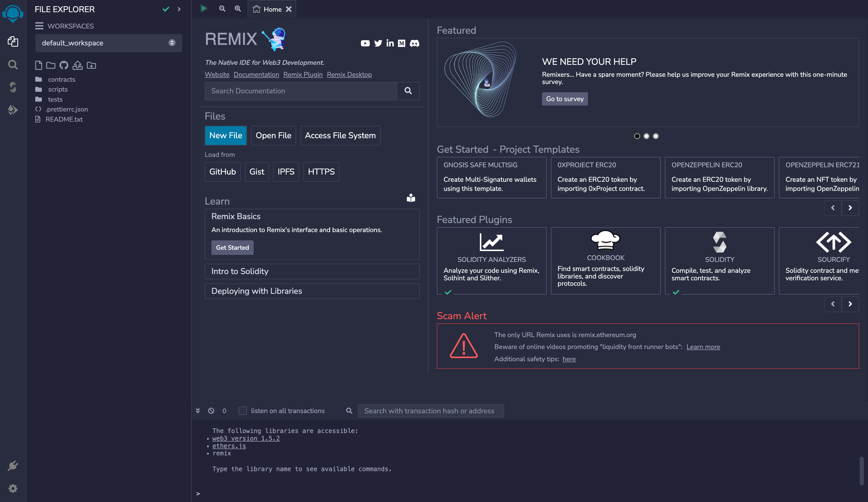
Task: Toggle listen on all transactions checkbox
Action: coord(243,411)
